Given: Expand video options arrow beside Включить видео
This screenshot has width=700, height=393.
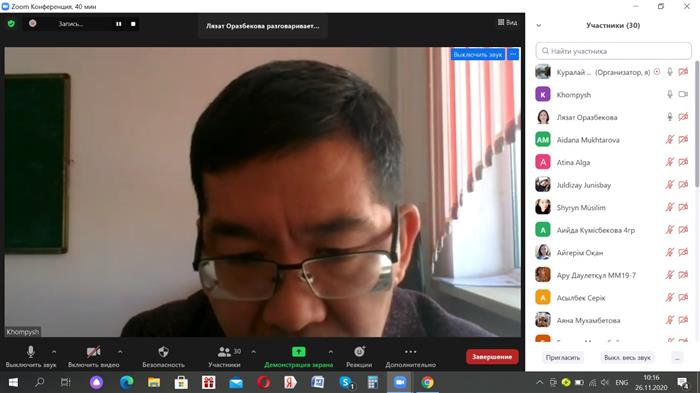Looking at the screenshot, I should [120, 352].
